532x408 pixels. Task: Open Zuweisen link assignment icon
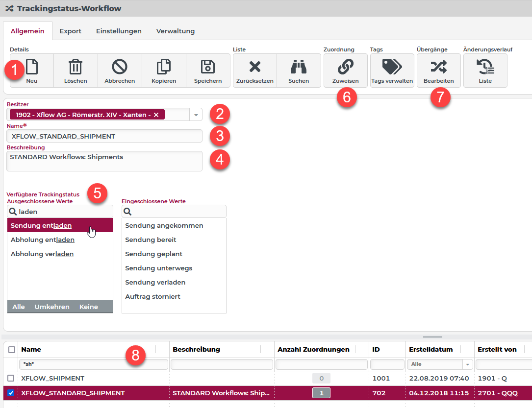[345, 67]
